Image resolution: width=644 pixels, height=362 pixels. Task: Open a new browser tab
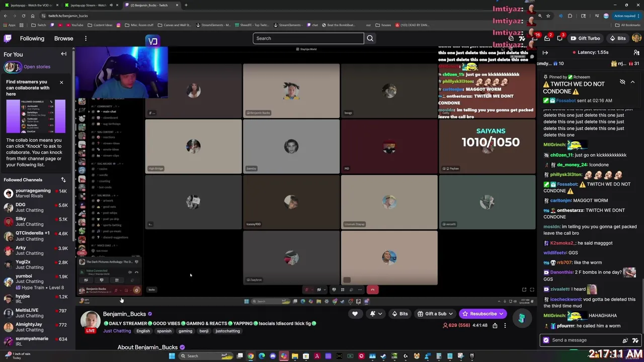186,5
